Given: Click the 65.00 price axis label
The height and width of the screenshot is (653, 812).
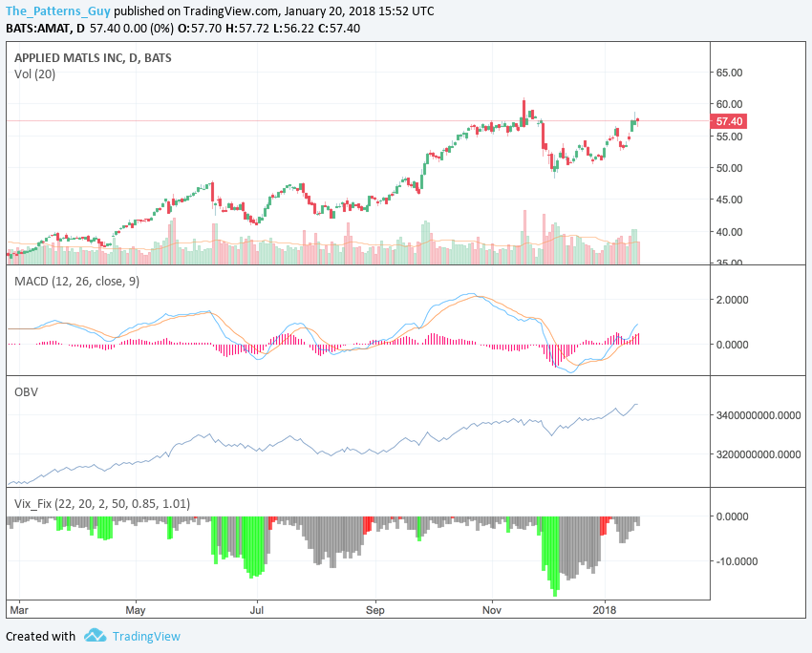Looking at the screenshot, I should (x=729, y=73).
